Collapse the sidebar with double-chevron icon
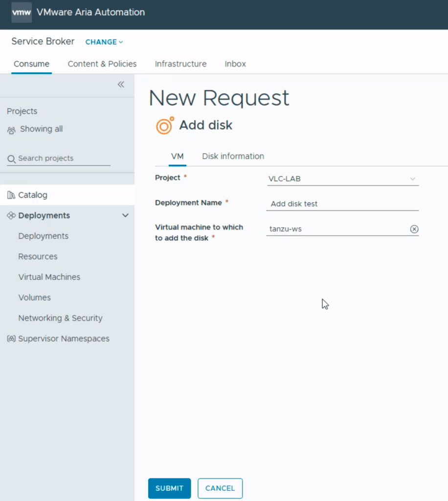 121,85
